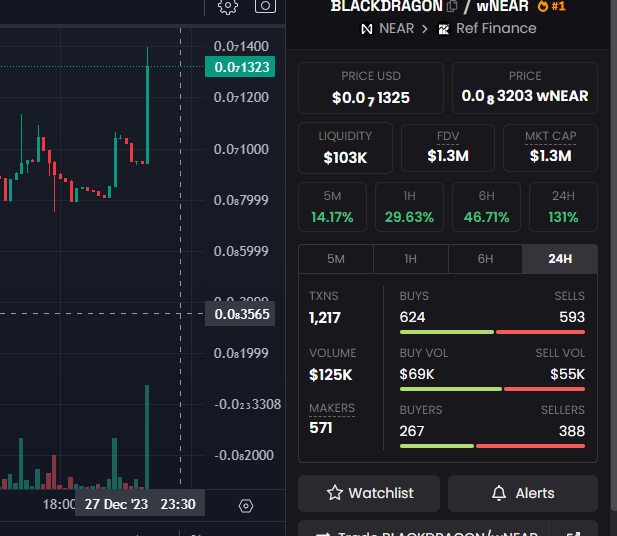Click the BUY VOL value $69K
617x536 pixels.
(x=417, y=374)
